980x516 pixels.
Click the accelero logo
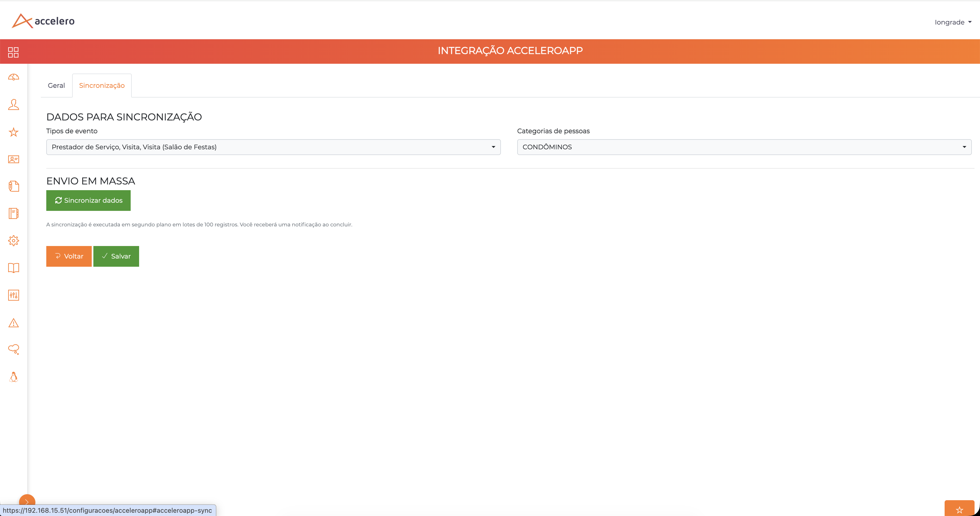pos(43,20)
